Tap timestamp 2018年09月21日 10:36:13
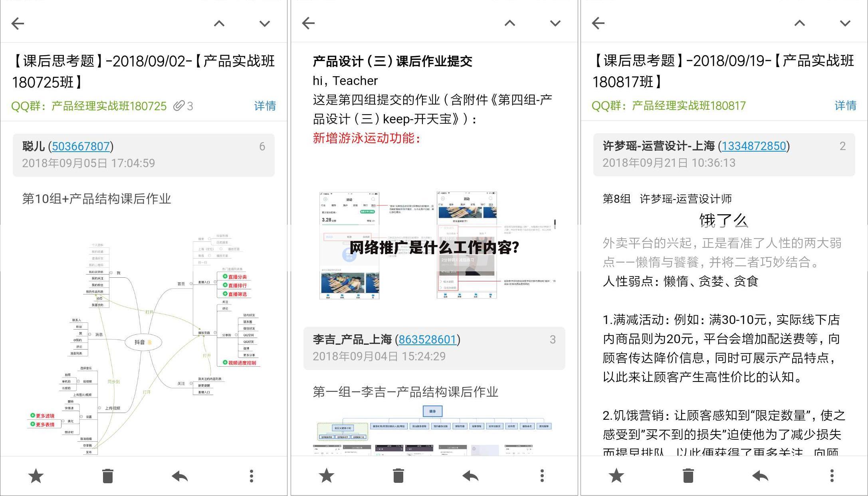 point(669,163)
